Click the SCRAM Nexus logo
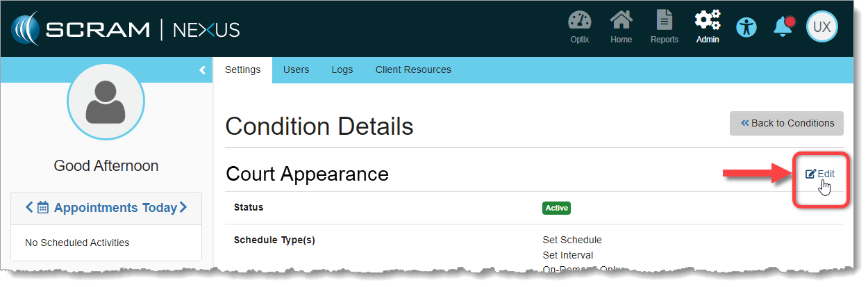 coord(126,29)
